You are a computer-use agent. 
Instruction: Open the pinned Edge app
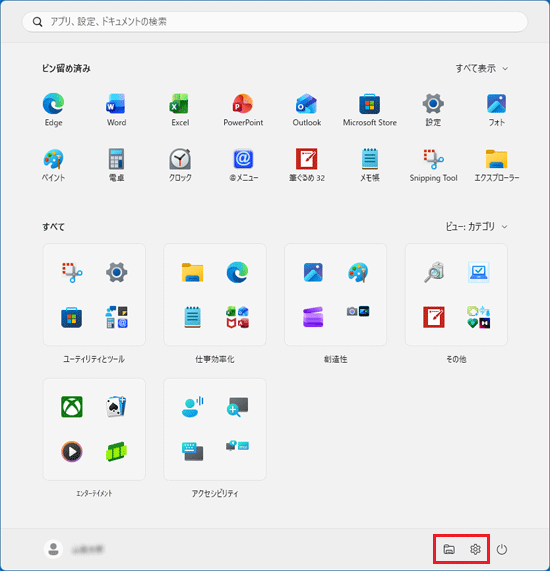(54, 110)
